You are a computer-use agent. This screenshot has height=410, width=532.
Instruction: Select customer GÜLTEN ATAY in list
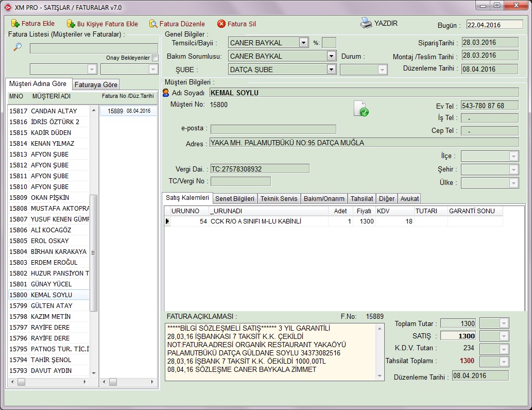pyautogui.click(x=52, y=306)
